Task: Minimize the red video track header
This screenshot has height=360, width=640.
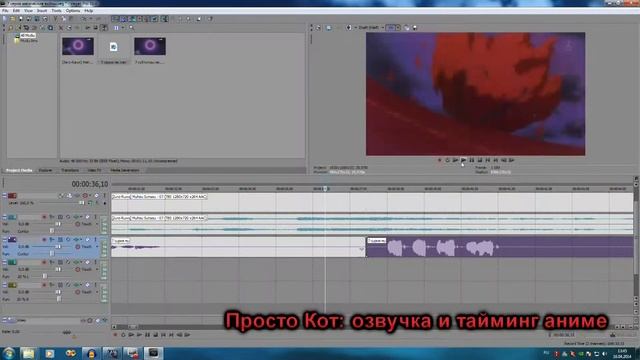Action: [4, 196]
